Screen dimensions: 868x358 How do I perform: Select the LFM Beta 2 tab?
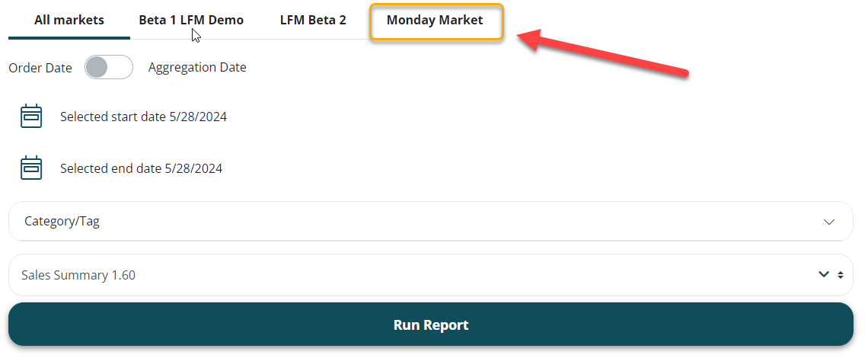pyautogui.click(x=313, y=21)
